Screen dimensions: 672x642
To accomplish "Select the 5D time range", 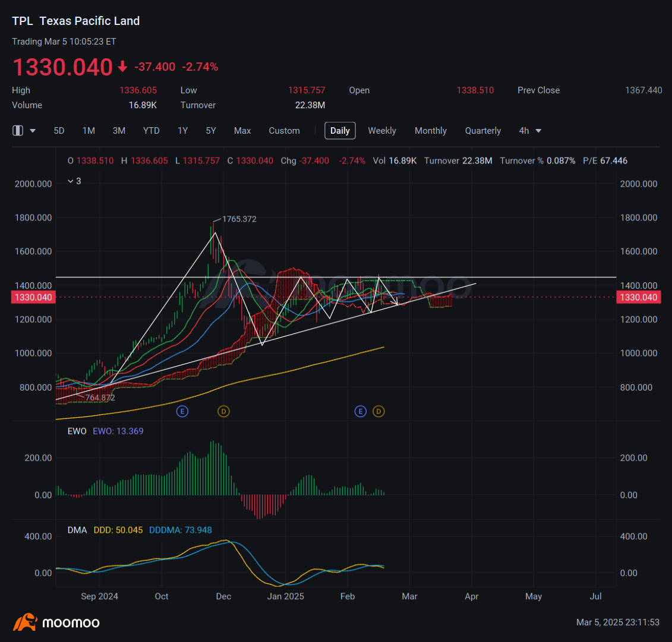I will coord(59,131).
